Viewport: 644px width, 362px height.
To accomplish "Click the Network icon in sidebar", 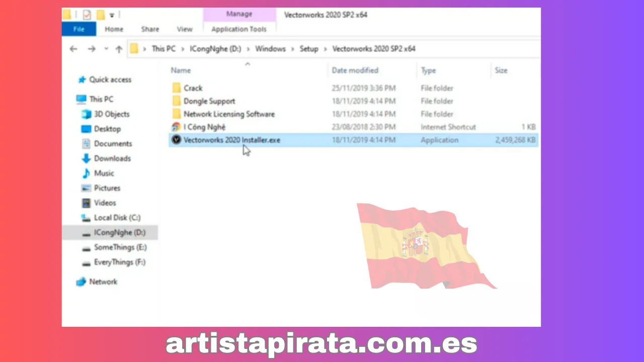I will (x=81, y=282).
